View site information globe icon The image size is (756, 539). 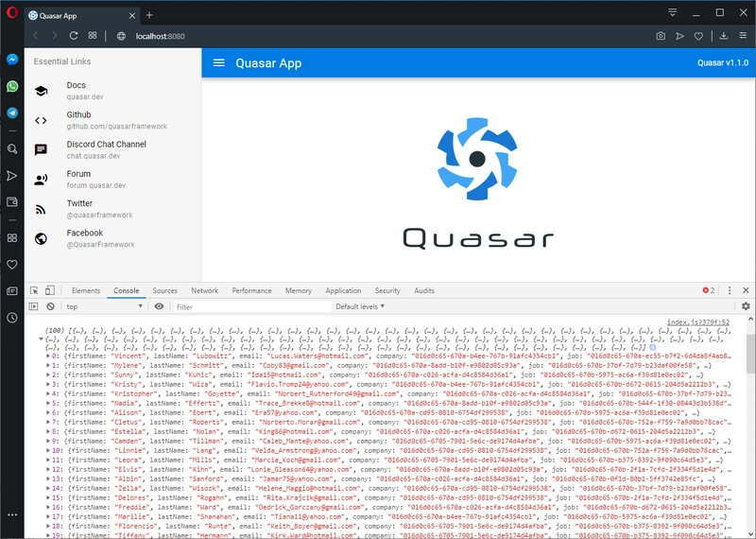pos(121,36)
